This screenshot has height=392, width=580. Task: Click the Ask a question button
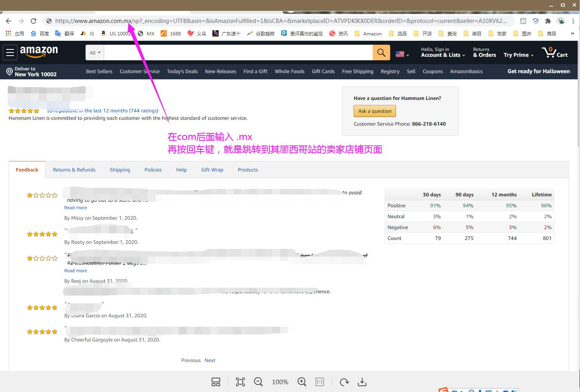[x=375, y=111]
